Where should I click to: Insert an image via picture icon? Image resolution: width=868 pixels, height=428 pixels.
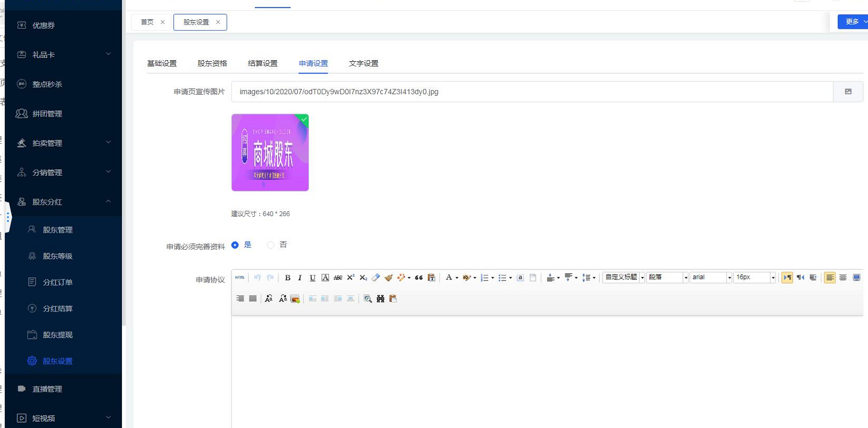(295, 299)
